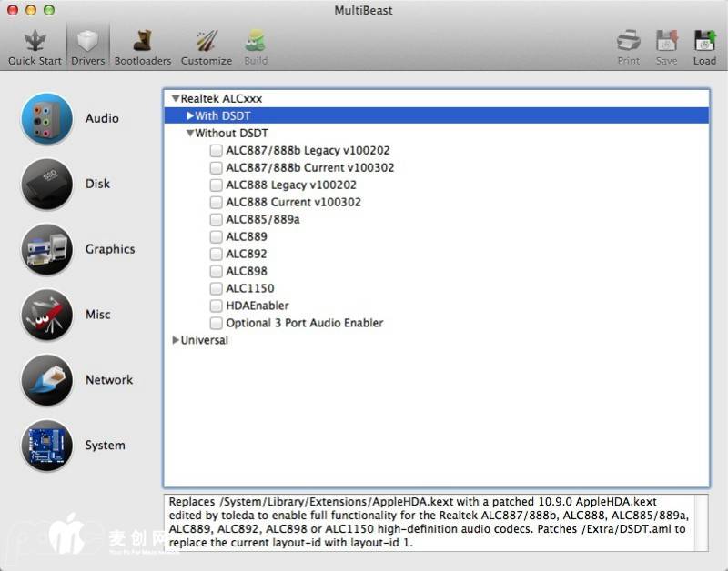Enable ALC1150 audio driver checkbox
The image size is (728, 571).
tap(217, 288)
